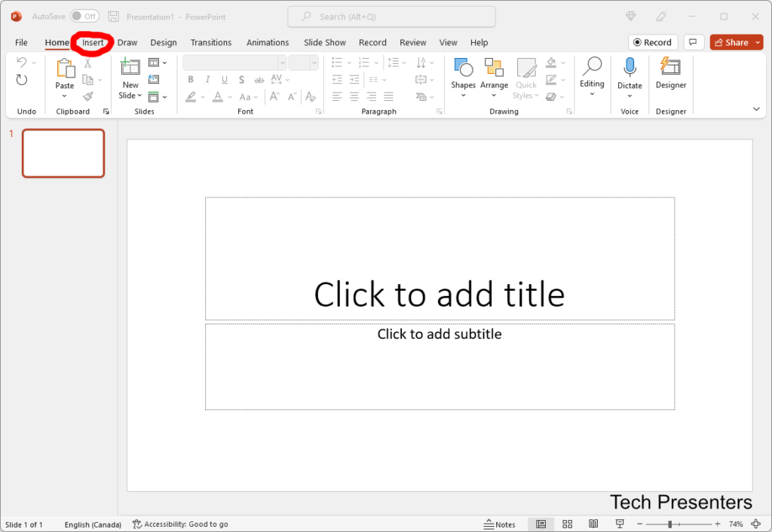This screenshot has height=532, width=772.
Task: Click the Shapes icon
Action: (464, 67)
